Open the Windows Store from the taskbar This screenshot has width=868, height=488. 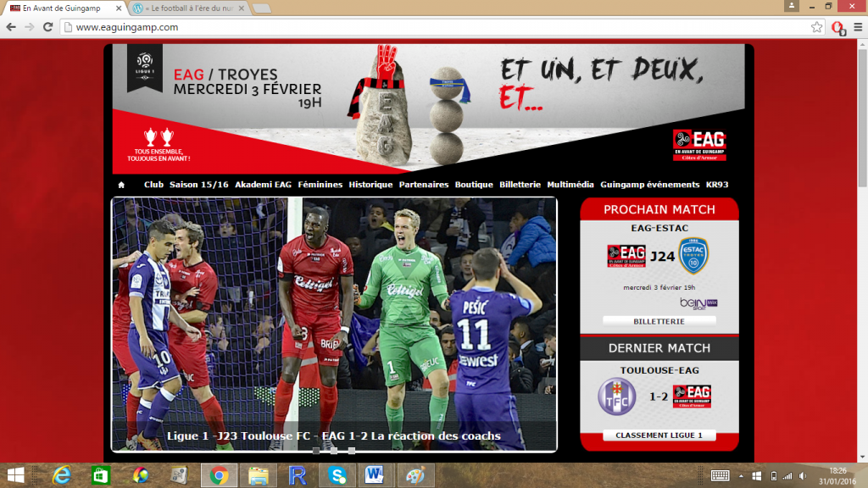pos(101,475)
